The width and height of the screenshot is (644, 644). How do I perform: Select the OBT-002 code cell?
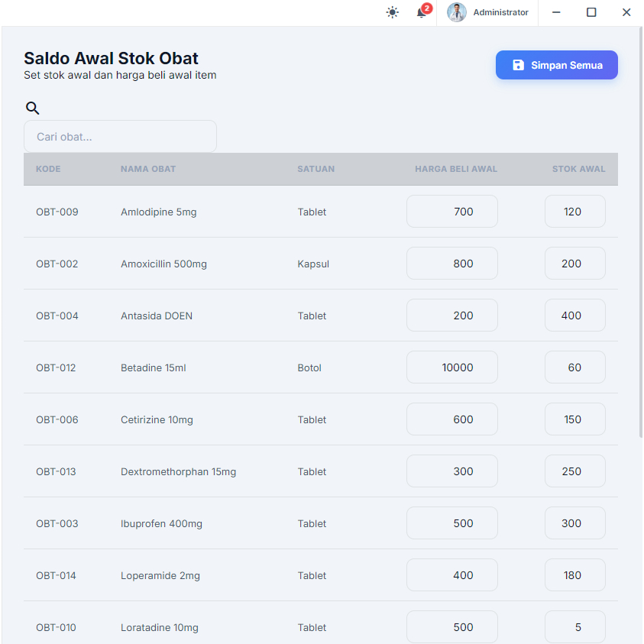(57, 264)
